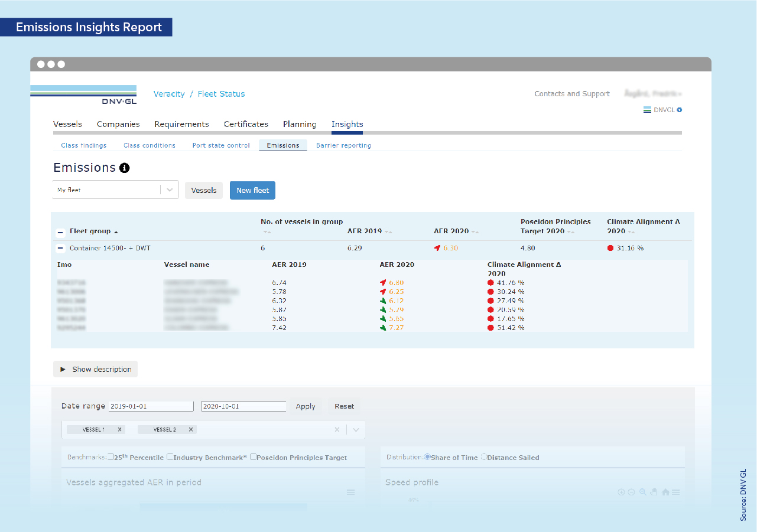Switch to the Certificates tab
757x532 pixels.
pos(246,124)
